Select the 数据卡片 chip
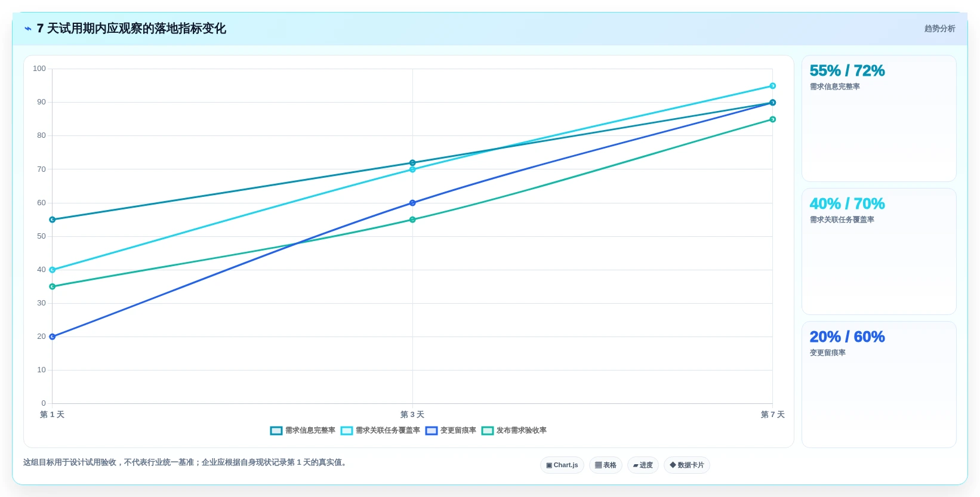980x497 pixels. pyautogui.click(x=687, y=465)
